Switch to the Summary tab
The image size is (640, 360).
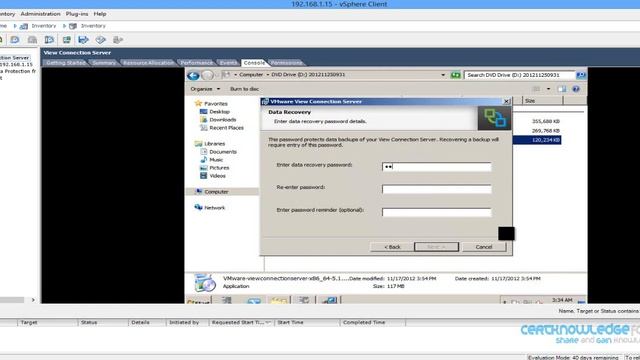coord(104,63)
